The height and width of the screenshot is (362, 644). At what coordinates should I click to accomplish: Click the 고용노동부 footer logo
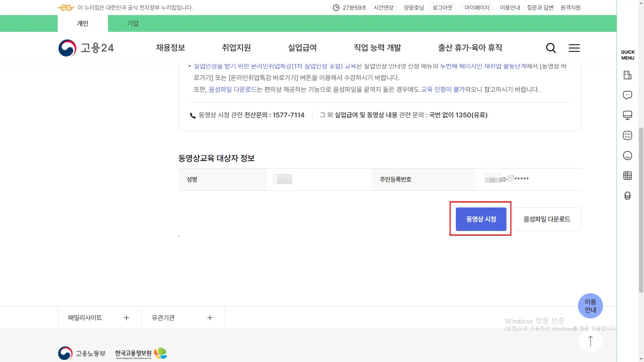click(82, 353)
